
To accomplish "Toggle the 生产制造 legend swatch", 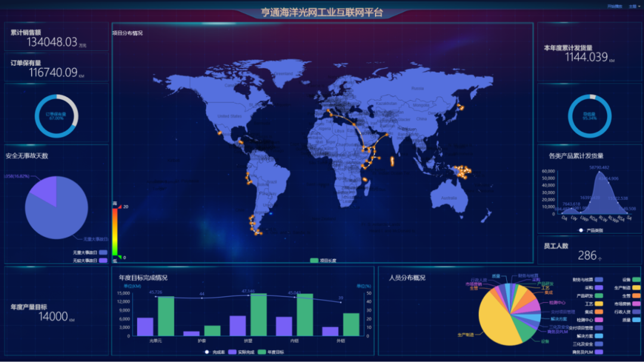I will (x=636, y=288).
